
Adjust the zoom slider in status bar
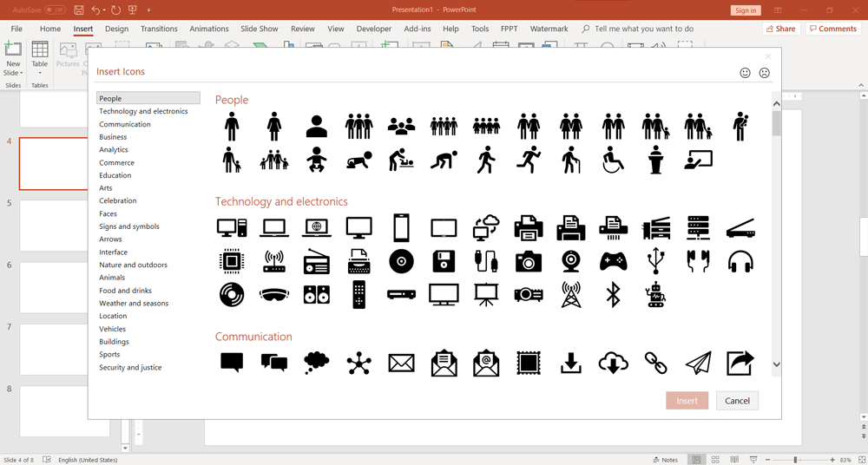coord(795,460)
